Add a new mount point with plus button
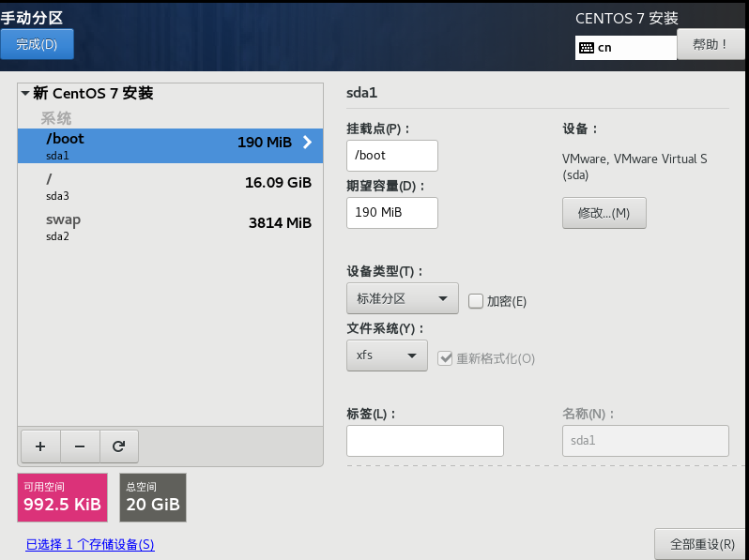 [40, 446]
